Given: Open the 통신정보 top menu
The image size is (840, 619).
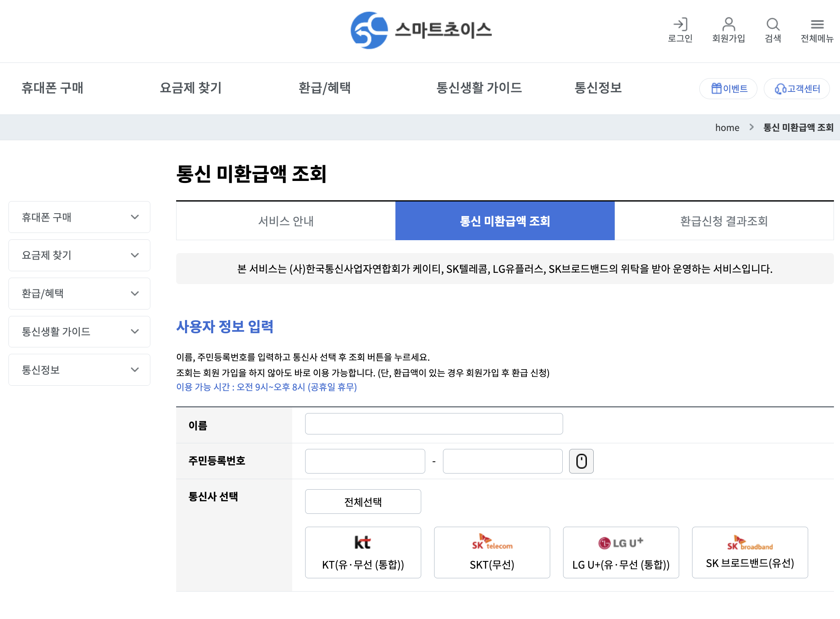Looking at the screenshot, I should tap(598, 88).
